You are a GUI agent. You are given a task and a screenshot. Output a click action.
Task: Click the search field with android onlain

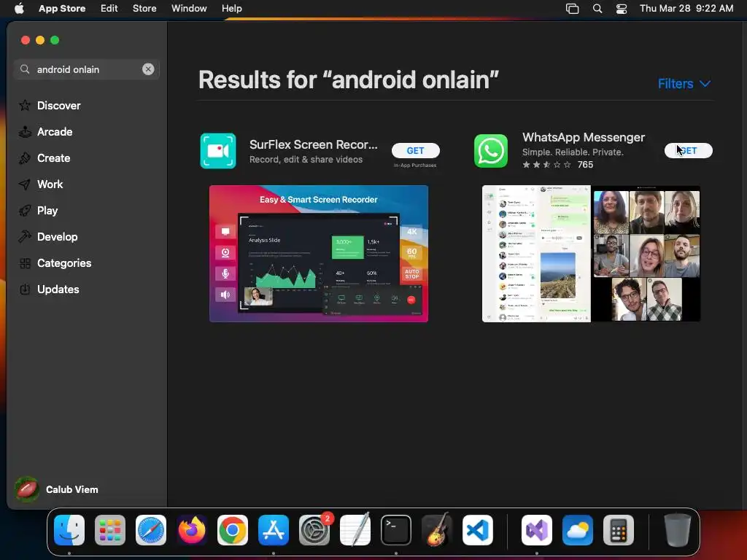(x=87, y=69)
